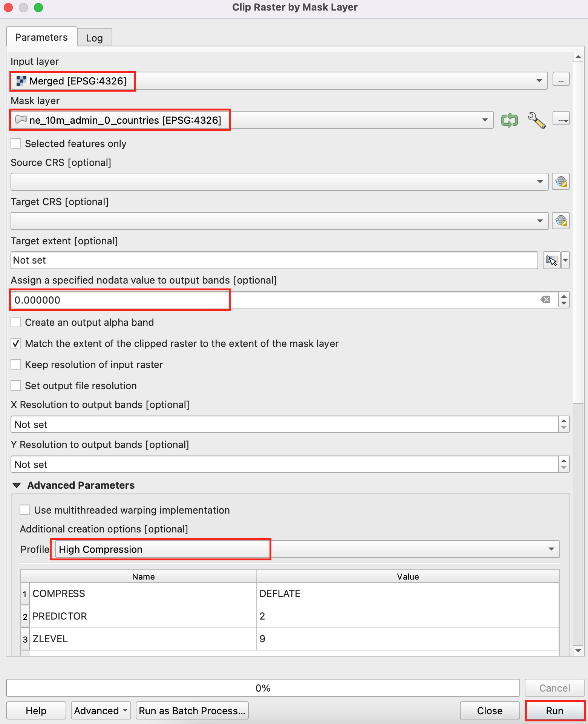Browse for input layer with ellipsis button
588x724 pixels.
(561, 80)
